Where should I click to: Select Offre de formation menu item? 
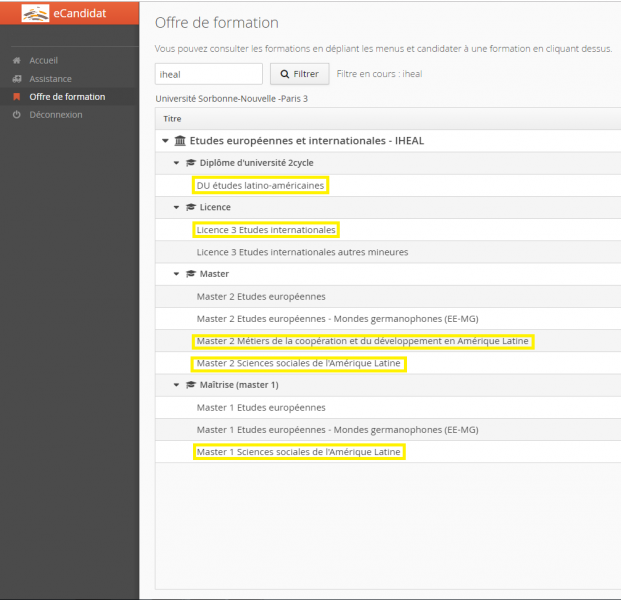67,97
